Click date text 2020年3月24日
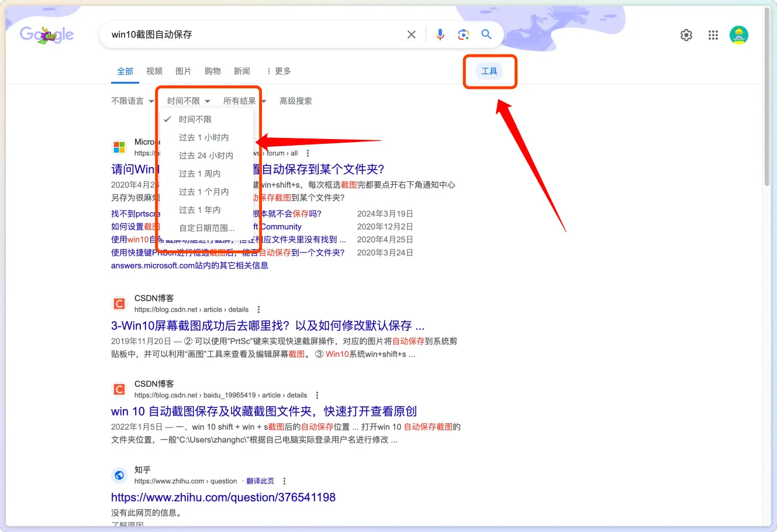777x532 pixels. click(385, 253)
